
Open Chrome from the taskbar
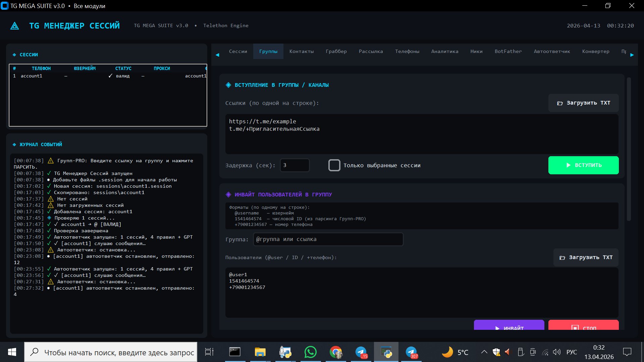[x=336, y=352]
